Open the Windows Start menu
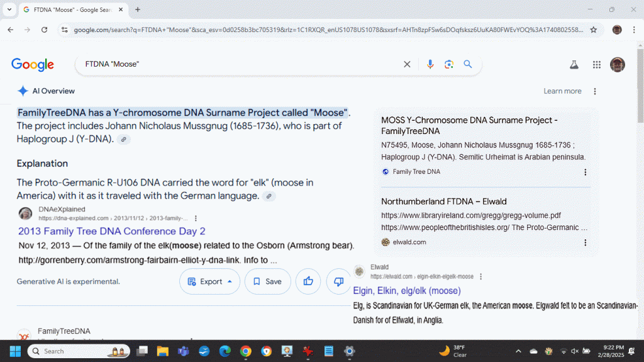This screenshot has height=362, width=644. click(x=15, y=351)
